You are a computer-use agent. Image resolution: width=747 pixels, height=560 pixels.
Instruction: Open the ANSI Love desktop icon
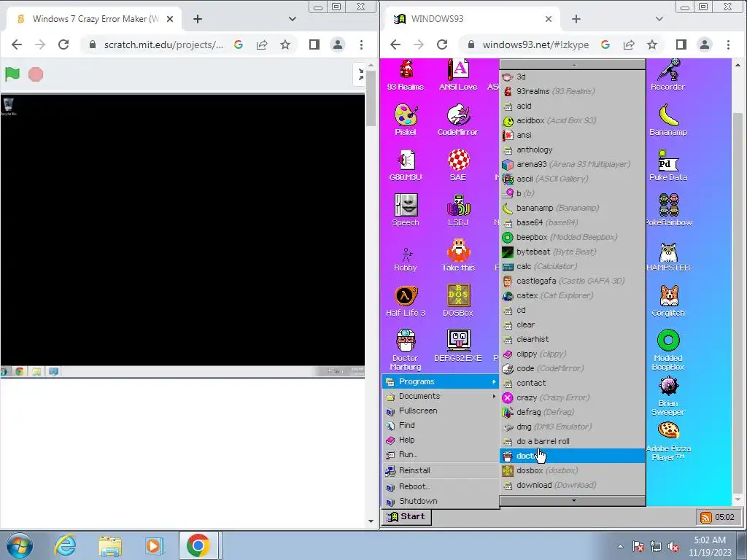coord(458,75)
